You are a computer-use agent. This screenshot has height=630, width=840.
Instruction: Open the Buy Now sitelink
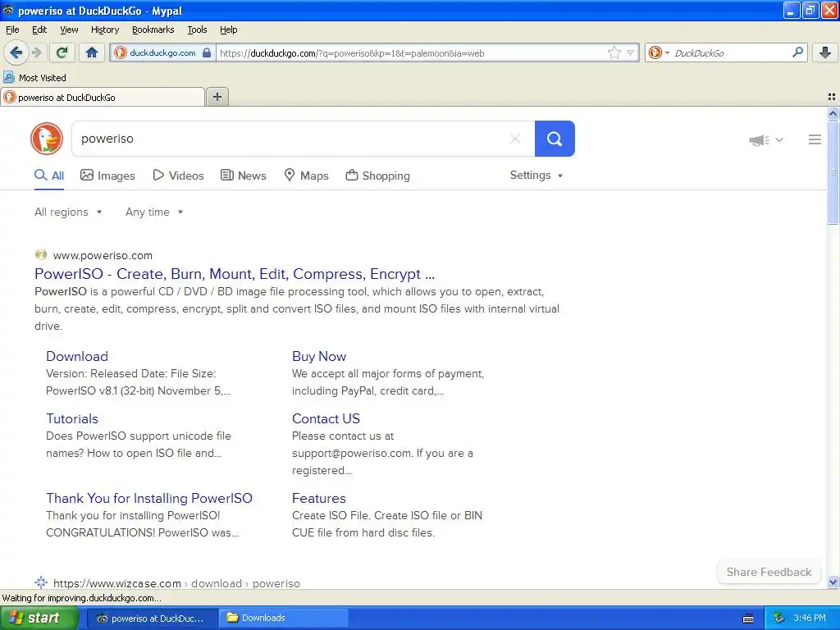[x=319, y=356]
